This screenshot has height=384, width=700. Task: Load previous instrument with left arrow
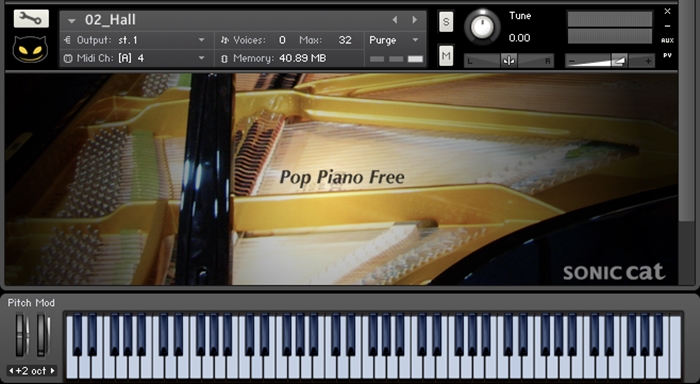(395, 20)
